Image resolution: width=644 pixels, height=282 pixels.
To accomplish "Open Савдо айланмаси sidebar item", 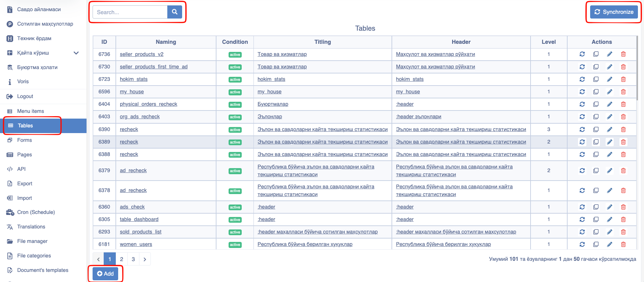I will 39,9.
